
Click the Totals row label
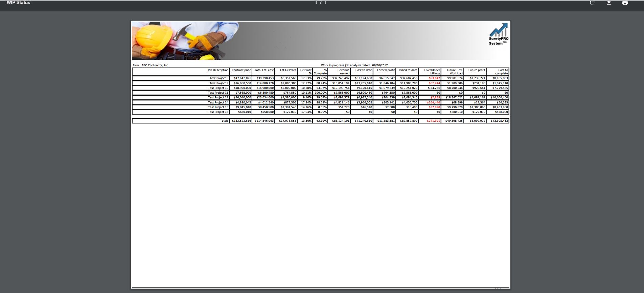pos(224,121)
